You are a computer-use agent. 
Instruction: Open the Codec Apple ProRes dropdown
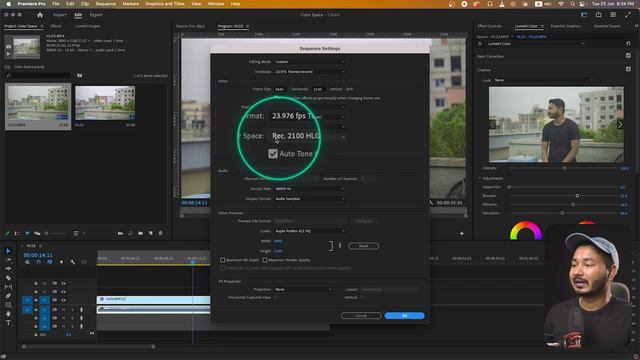coord(309,231)
